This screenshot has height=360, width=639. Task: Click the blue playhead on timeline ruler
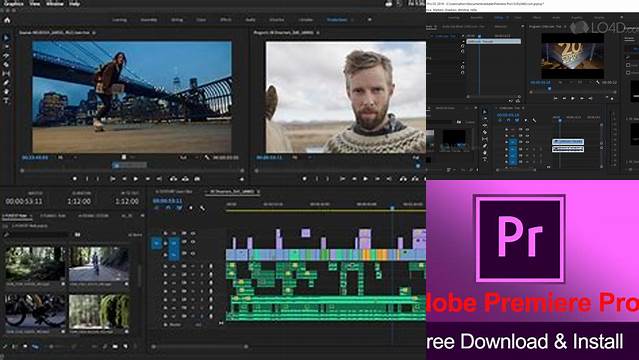(x=392, y=208)
